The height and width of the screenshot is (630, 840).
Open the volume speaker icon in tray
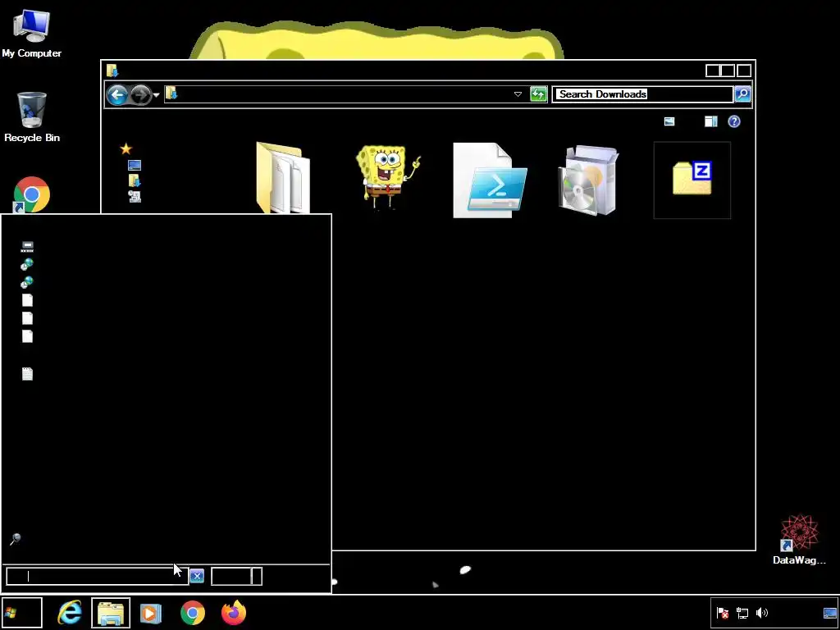pos(762,613)
